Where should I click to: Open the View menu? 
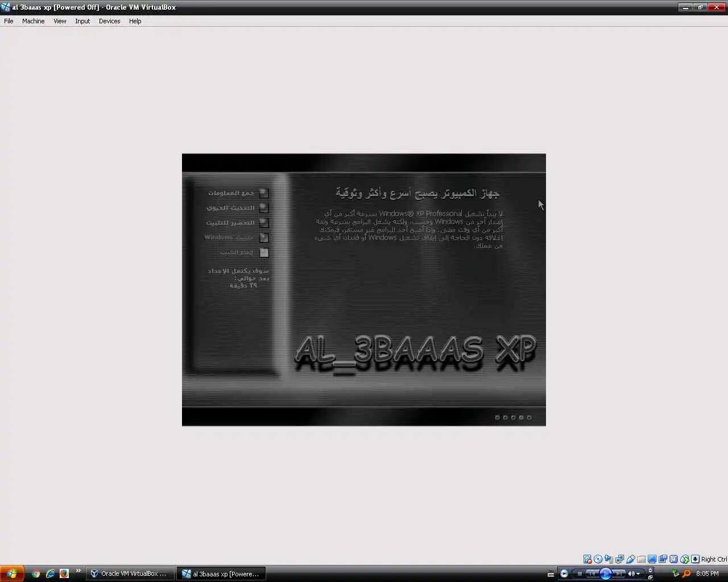[x=60, y=21]
